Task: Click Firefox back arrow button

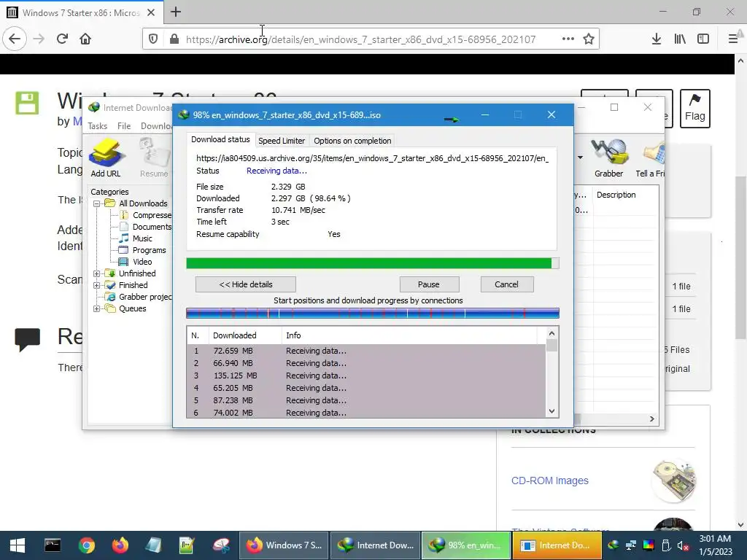Action: click(15, 39)
